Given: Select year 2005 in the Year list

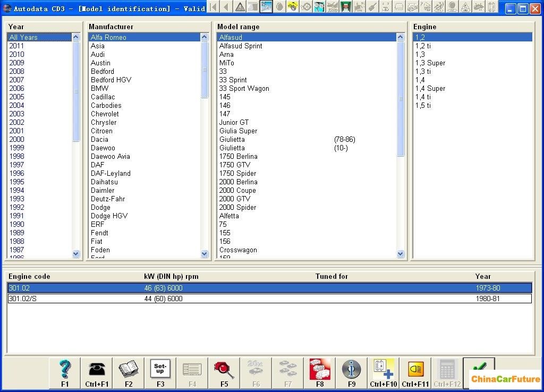Looking at the screenshot, I should (39, 97).
